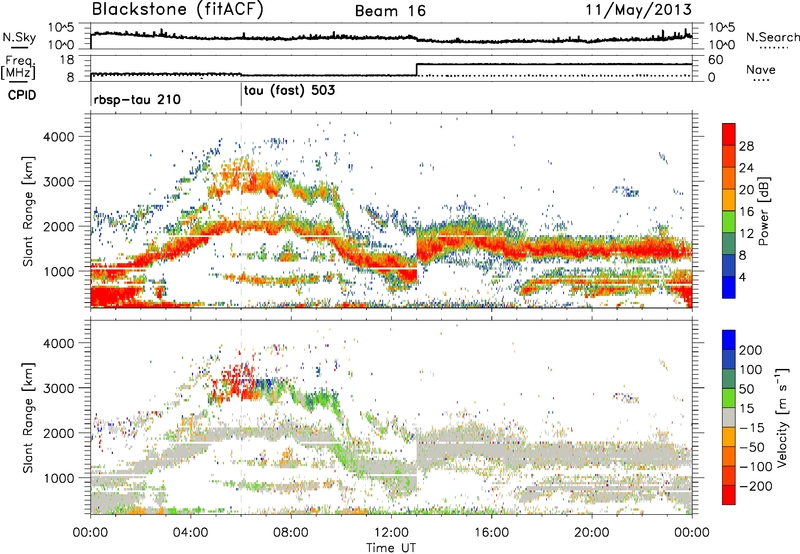800x554 pixels.
Task: Click the 18 tick on frequency axis
Action: (67, 60)
